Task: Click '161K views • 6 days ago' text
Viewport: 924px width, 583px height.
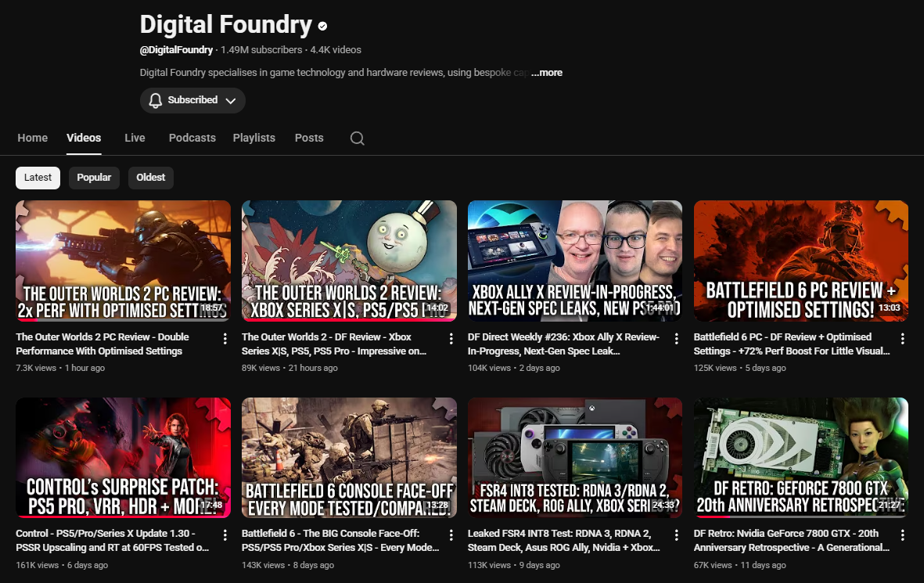Action: (62, 565)
